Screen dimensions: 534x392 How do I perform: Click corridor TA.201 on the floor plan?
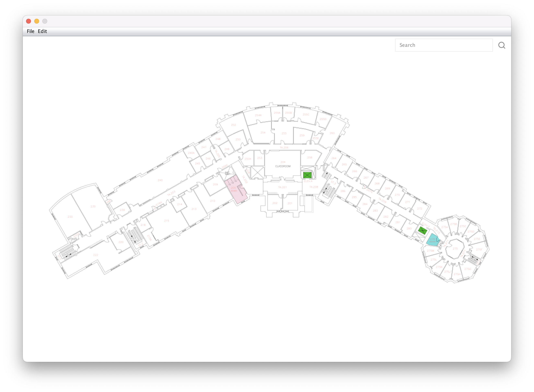[282, 187]
